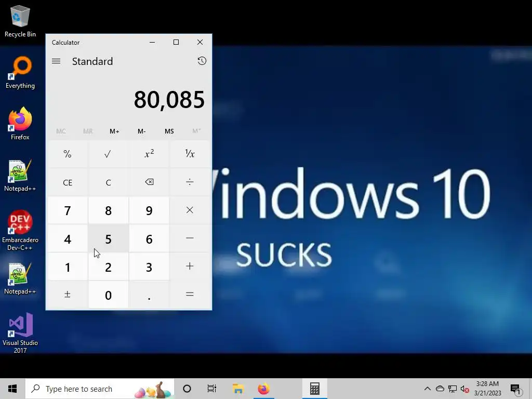Open File Explorer from the taskbar

[x=238, y=389]
